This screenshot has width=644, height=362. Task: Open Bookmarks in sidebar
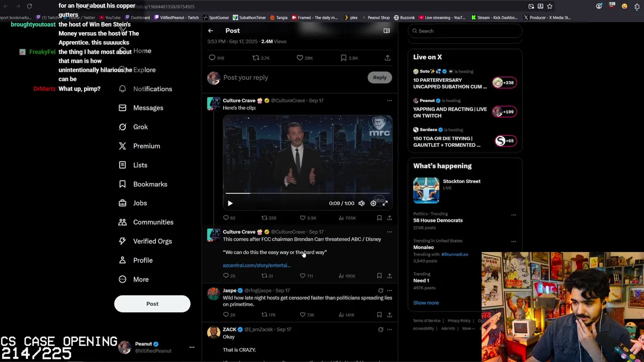click(x=143, y=185)
